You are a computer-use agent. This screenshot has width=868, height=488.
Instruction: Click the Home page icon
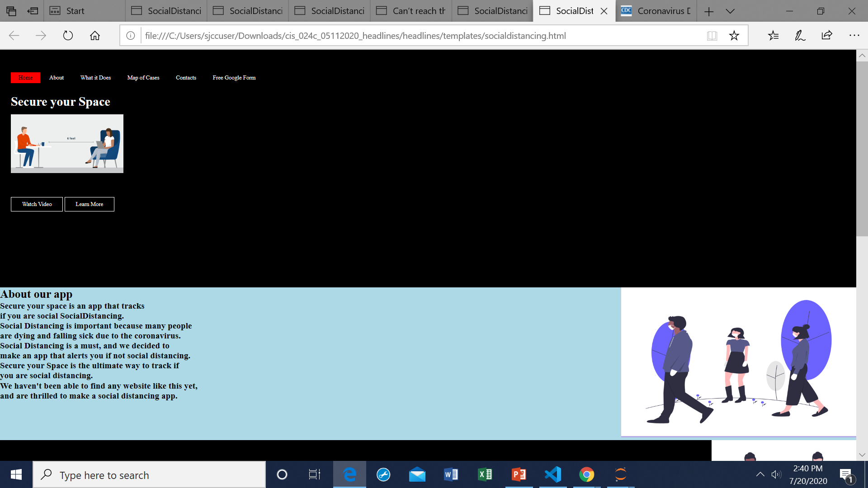[x=95, y=36]
